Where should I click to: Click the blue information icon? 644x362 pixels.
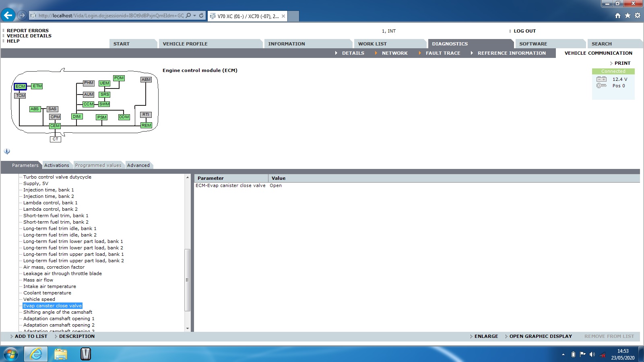(7, 151)
